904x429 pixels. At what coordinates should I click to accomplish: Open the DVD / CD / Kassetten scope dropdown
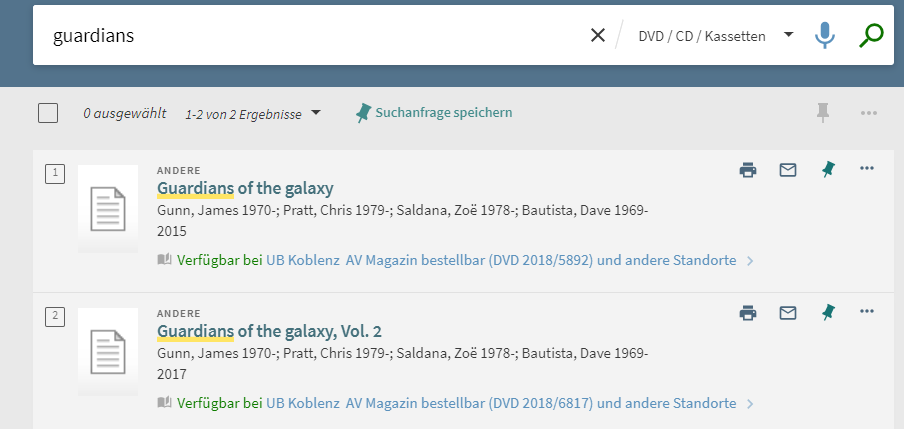point(715,36)
